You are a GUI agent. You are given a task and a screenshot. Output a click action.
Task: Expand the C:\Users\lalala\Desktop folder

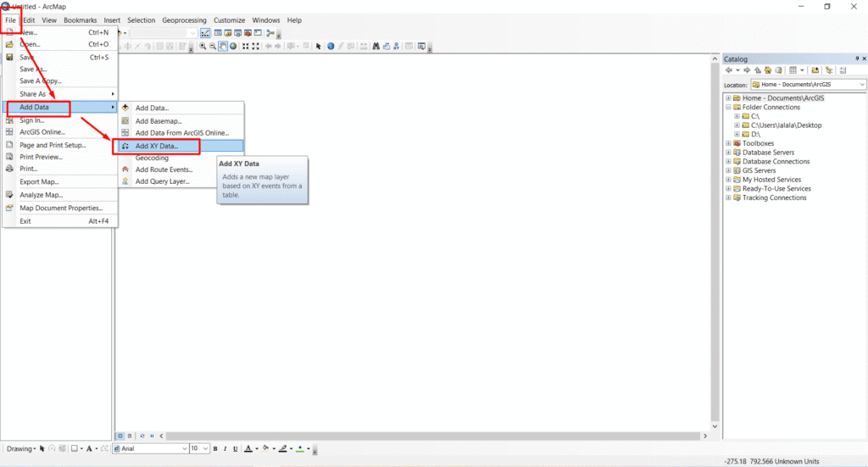point(737,125)
